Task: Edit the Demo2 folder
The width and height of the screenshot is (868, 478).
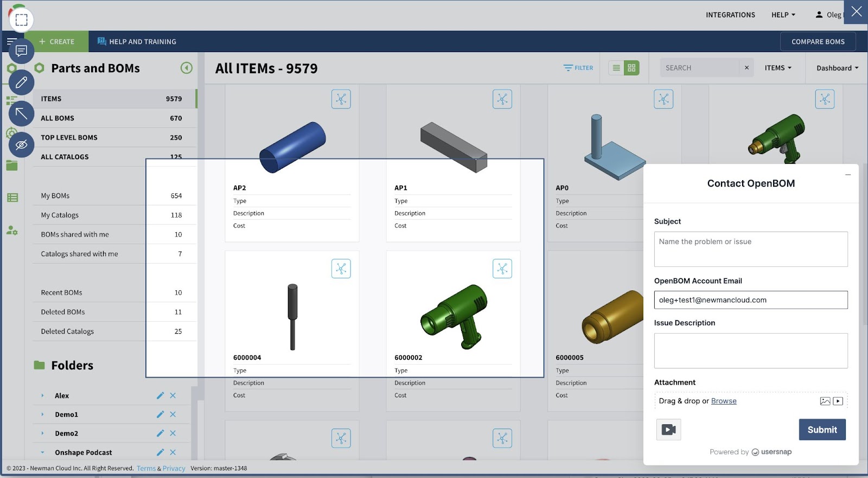Action: click(x=160, y=434)
